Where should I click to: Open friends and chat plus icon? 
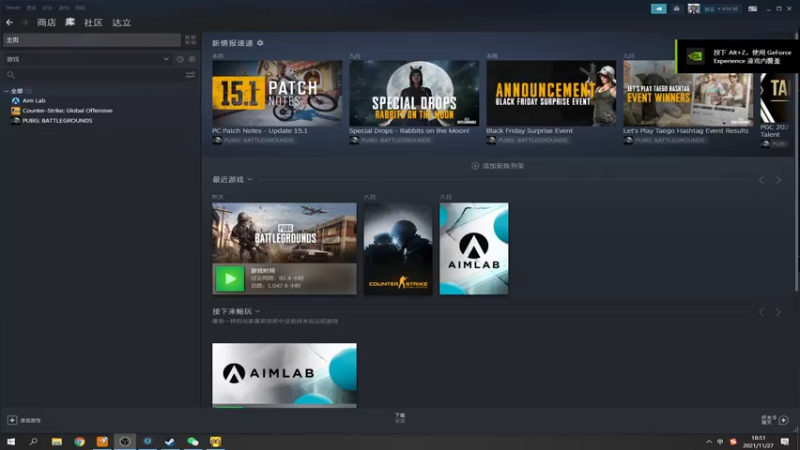(x=784, y=420)
